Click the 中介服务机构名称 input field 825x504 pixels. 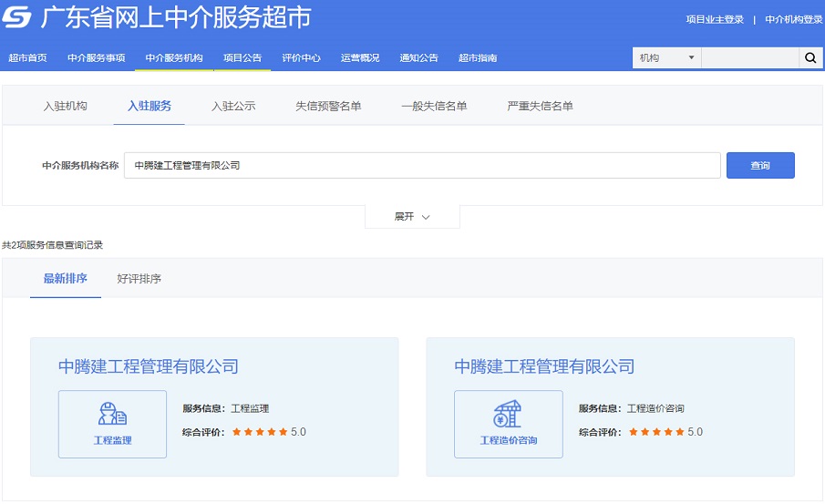[422, 166]
